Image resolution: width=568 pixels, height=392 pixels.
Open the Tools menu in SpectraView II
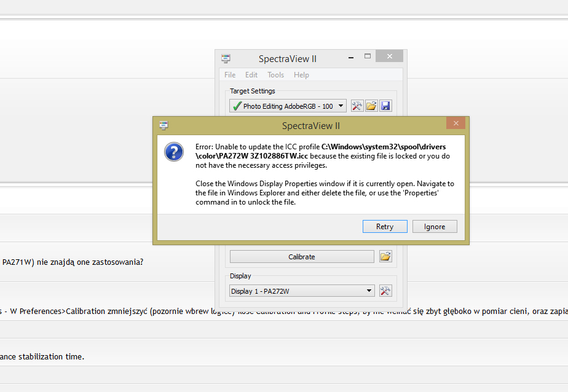275,75
